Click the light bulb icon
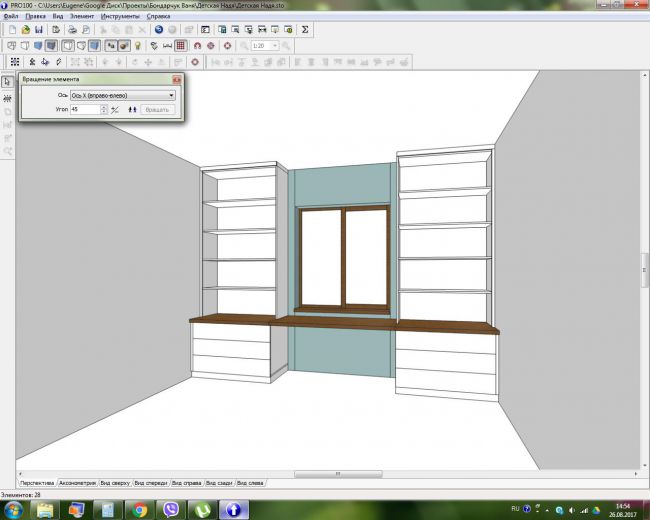650x520 pixels. pyautogui.click(x=137, y=46)
